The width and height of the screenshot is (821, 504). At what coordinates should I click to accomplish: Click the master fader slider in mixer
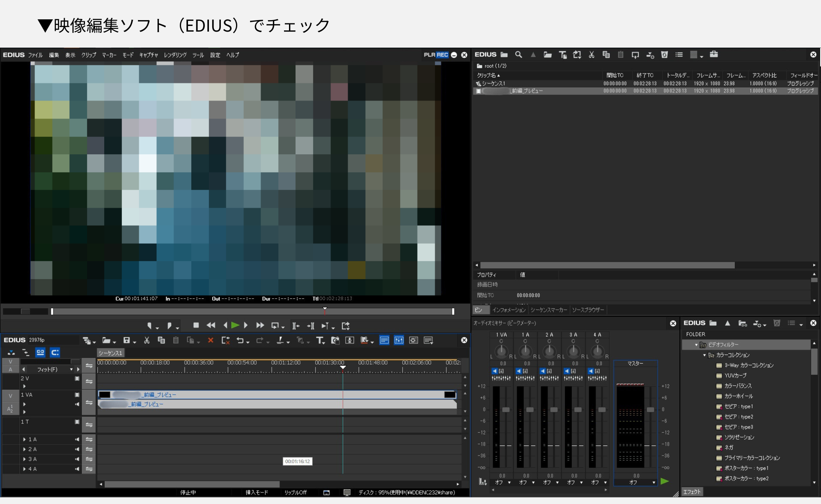650,410
